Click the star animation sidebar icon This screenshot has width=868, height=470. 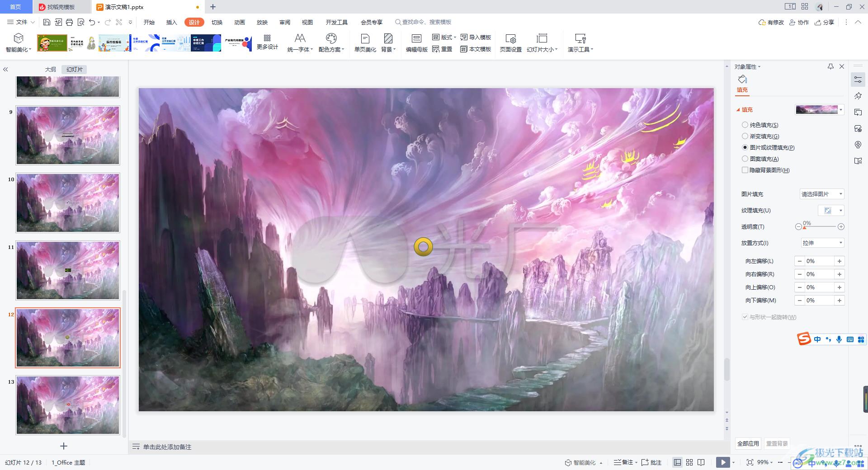[858, 96]
